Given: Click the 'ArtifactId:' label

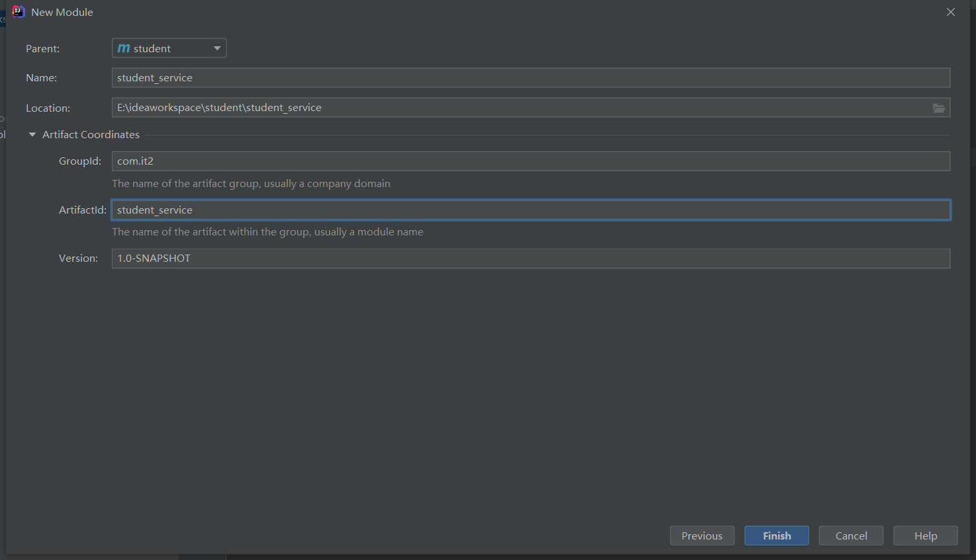Looking at the screenshot, I should [83, 210].
